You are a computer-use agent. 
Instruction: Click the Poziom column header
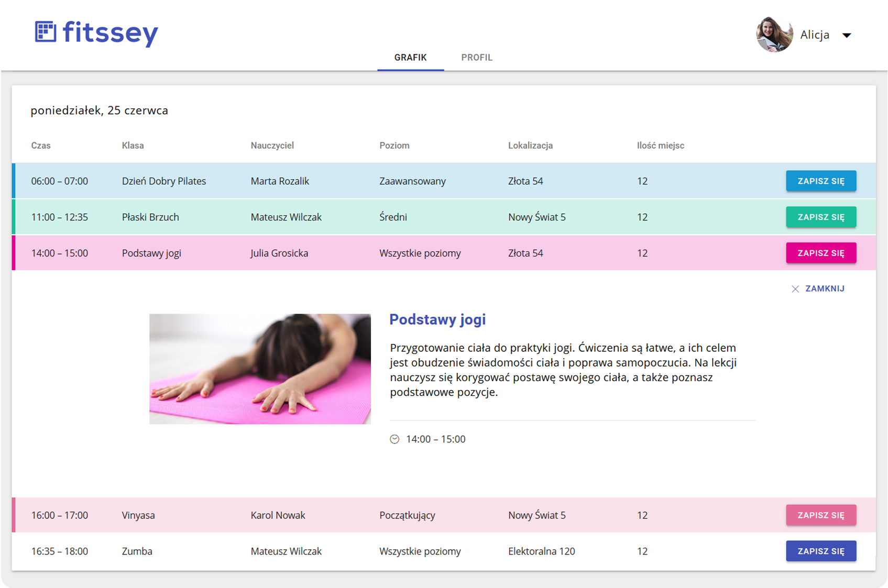(394, 146)
